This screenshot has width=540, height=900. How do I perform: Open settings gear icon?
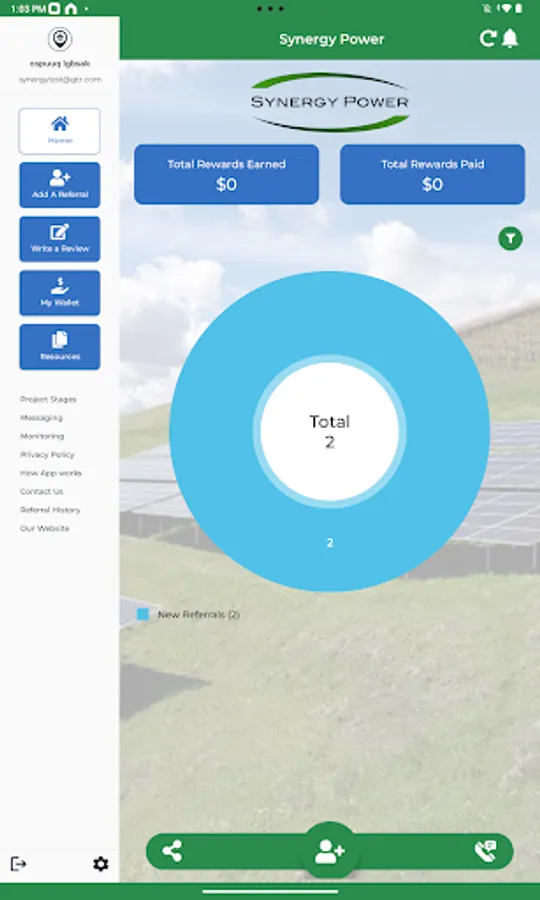point(100,864)
